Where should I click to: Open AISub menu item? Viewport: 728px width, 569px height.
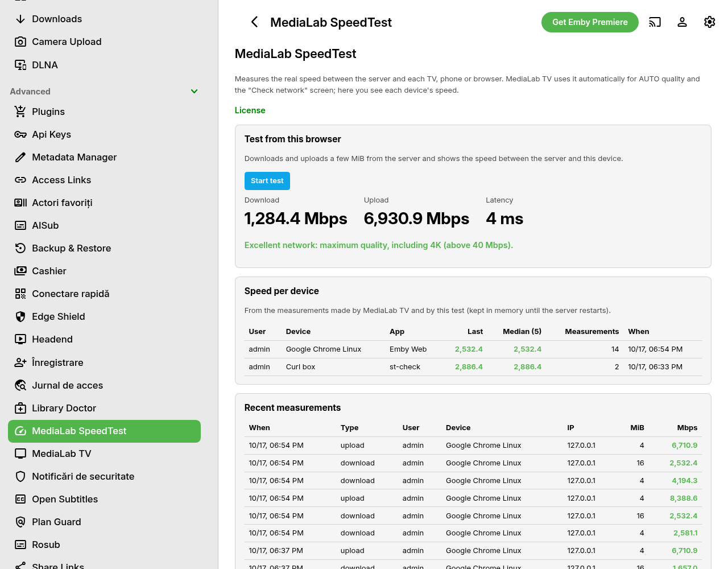(x=104, y=225)
